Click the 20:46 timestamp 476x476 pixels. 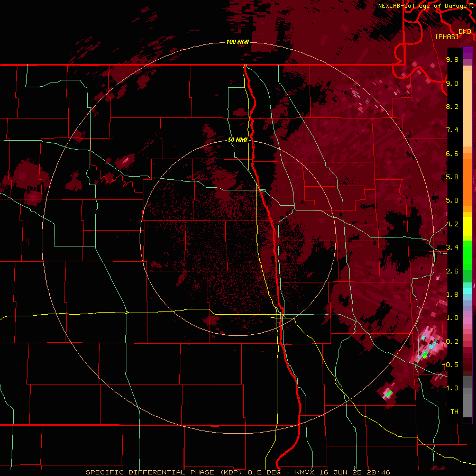tap(378, 472)
